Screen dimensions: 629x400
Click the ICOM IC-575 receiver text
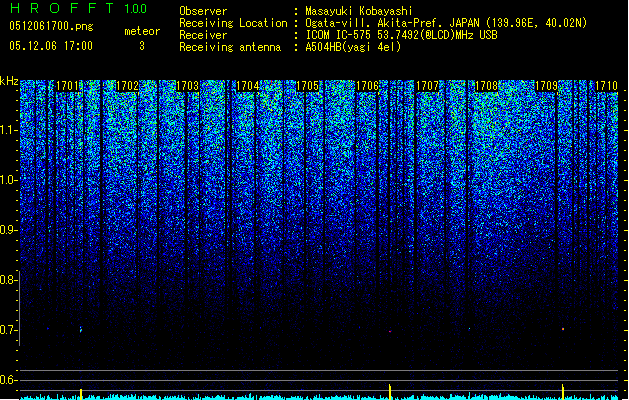point(402,35)
